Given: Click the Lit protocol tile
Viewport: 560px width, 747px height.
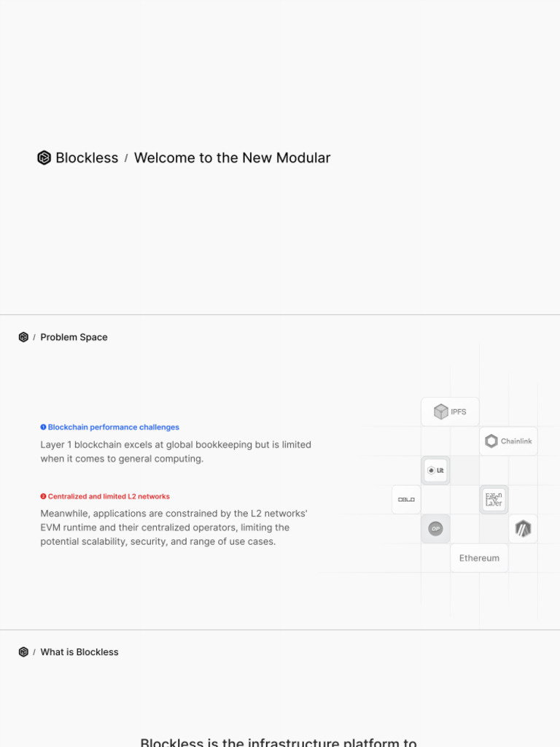Looking at the screenshot, I should pyautogui.click(x=435, y=471).
